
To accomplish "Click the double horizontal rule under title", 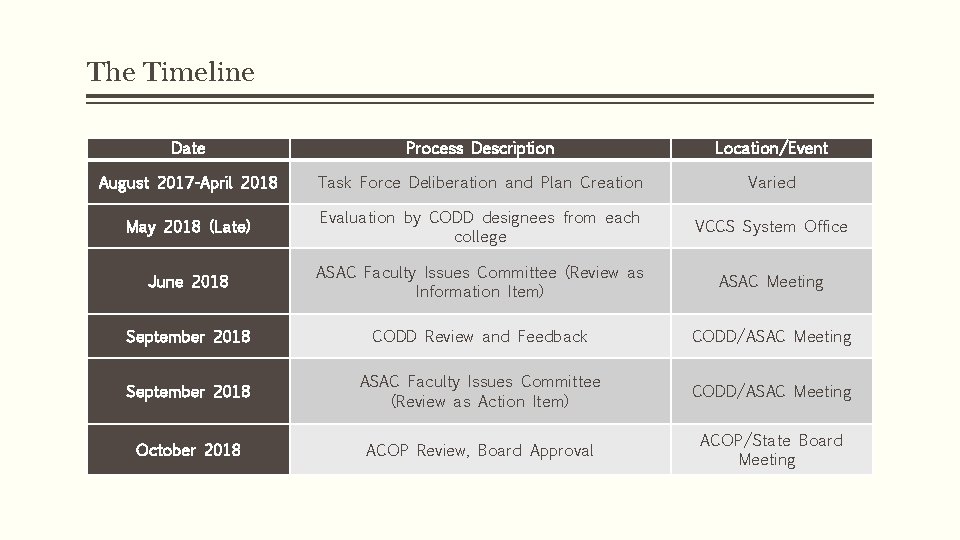I will pyautogui.click(x=480, y=99).
